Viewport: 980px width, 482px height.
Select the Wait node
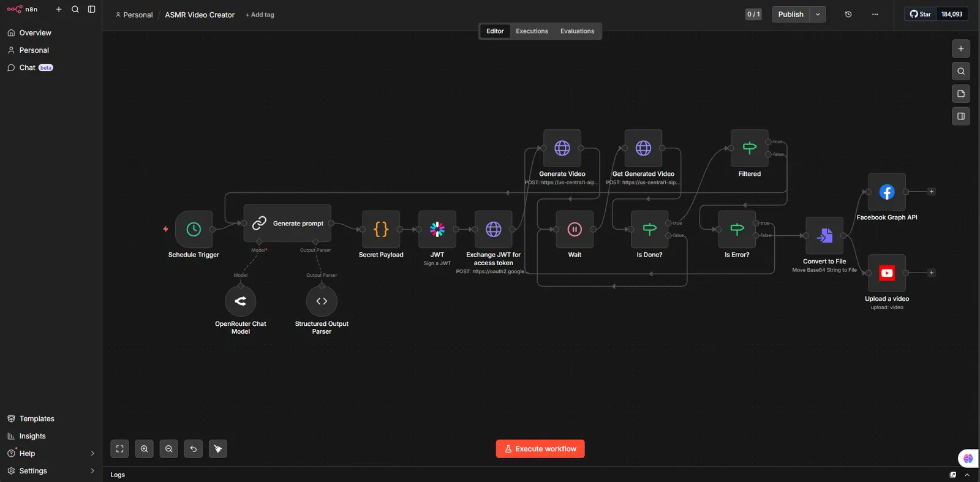(x=575, y=230)
